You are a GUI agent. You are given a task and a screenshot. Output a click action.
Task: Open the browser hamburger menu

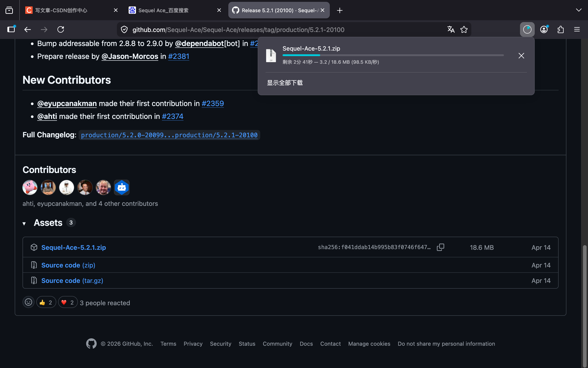tap(577, 29)
